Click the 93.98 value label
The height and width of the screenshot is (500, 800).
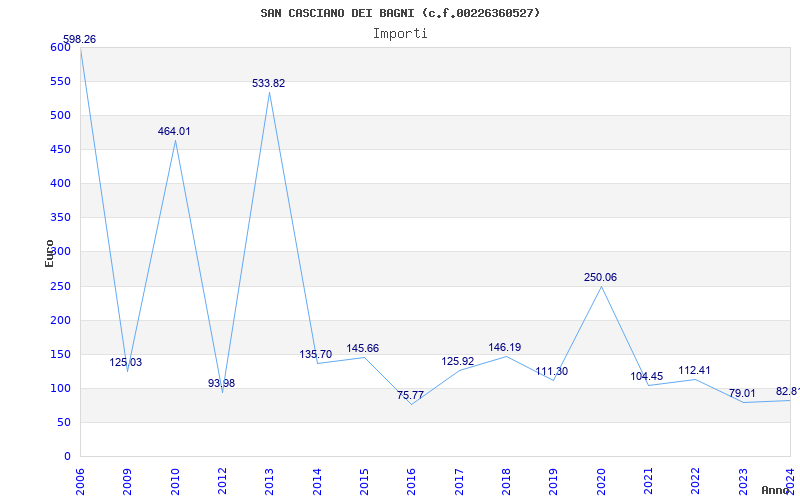221,383
